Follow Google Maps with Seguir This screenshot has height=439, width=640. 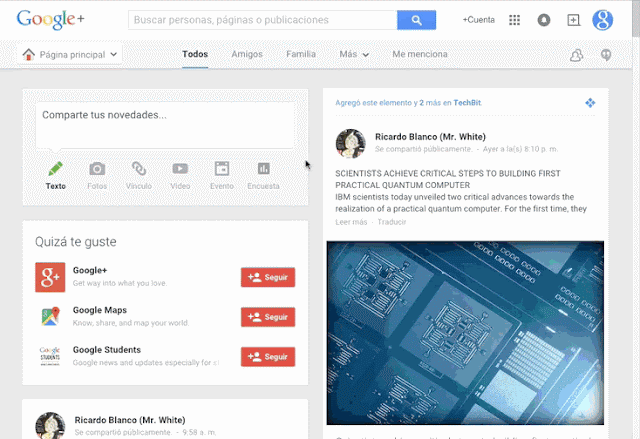point(268,317)
